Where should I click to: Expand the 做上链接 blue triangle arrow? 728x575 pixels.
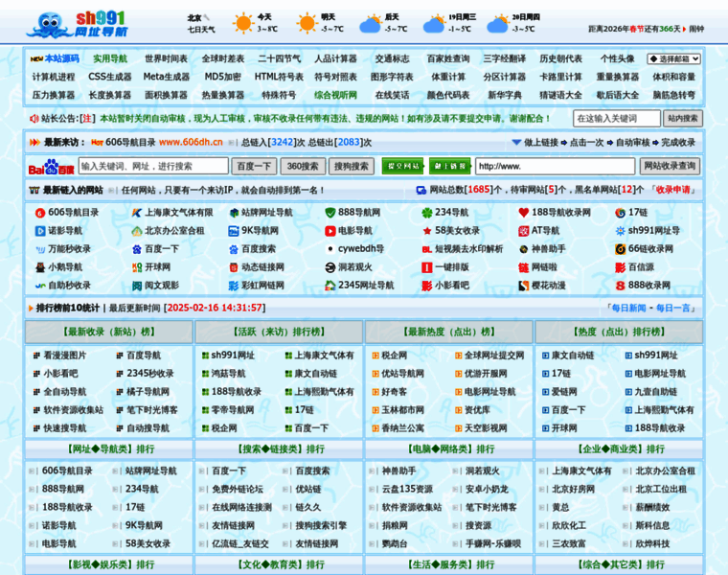pyautogui.click(x=516, y=143)
